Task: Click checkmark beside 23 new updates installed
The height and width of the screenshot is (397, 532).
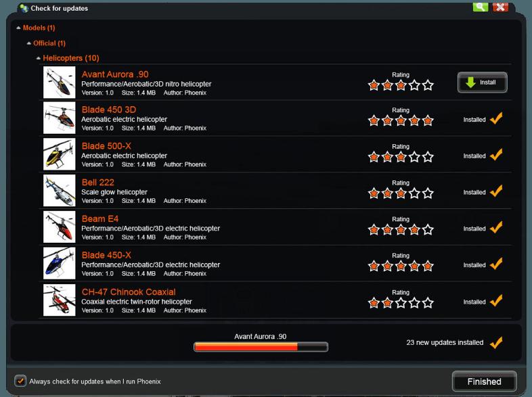Action: pos(496,342)
